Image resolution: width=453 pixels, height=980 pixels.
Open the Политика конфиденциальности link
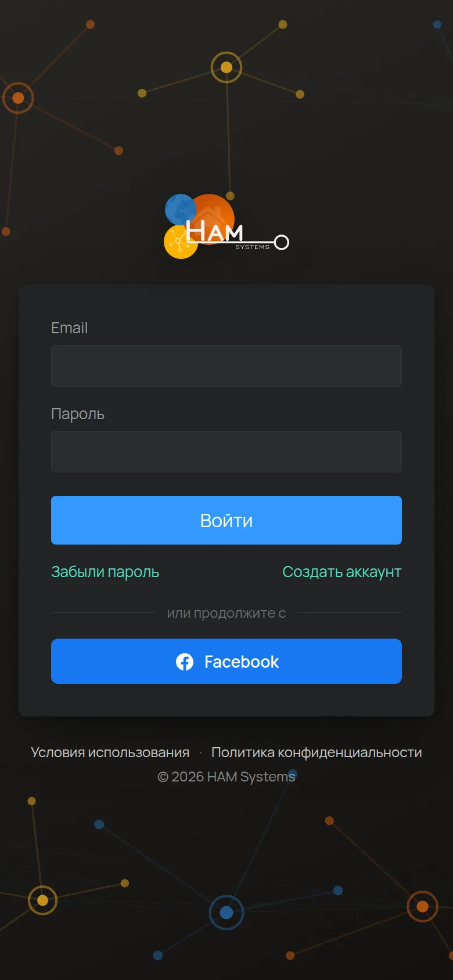tap(317, 752)
